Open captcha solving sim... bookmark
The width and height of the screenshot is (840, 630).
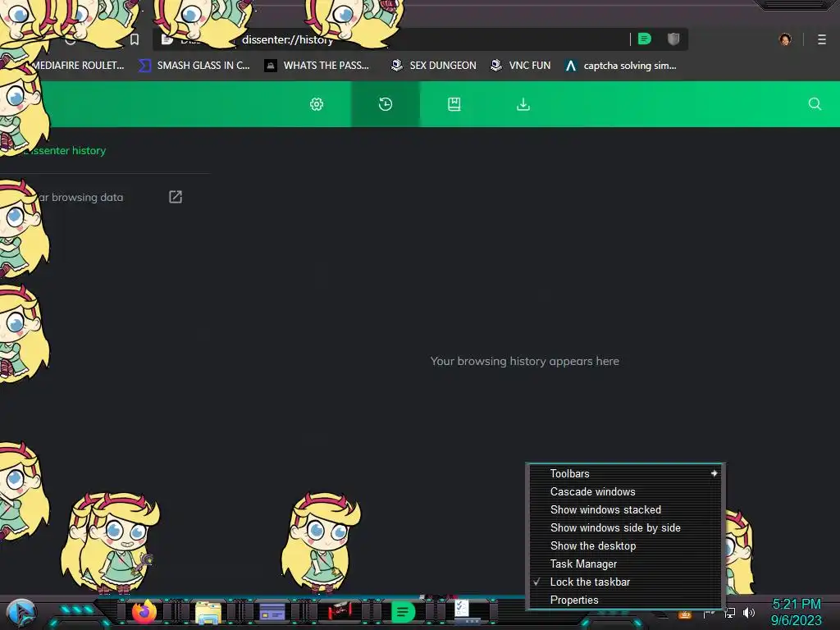[621, 66]
